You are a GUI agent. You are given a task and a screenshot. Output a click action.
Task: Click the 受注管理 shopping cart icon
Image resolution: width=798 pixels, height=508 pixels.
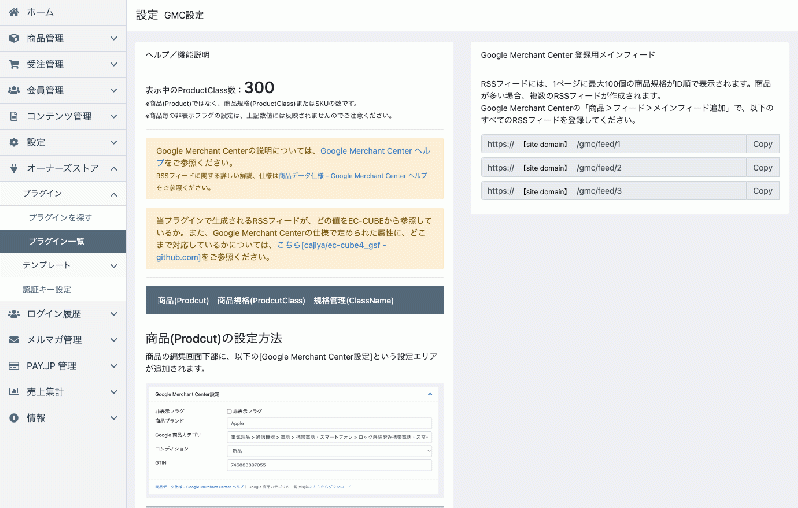coord(14,64)
